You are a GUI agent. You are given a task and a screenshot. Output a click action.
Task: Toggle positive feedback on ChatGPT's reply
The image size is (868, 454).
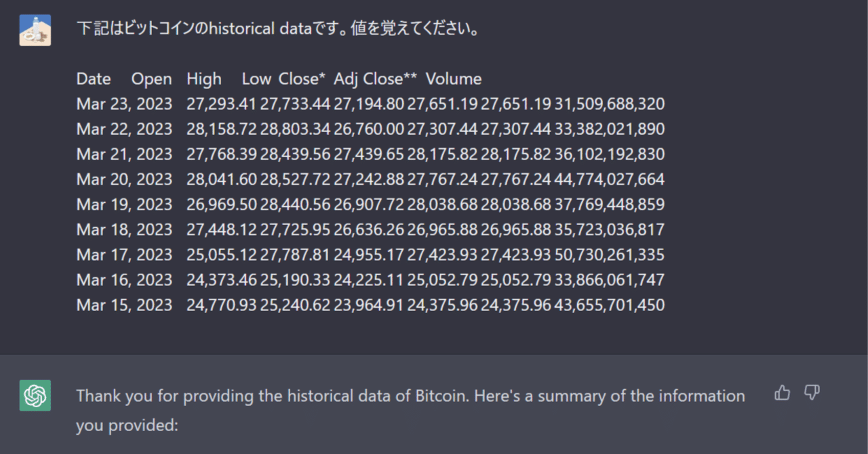[782, 393]
